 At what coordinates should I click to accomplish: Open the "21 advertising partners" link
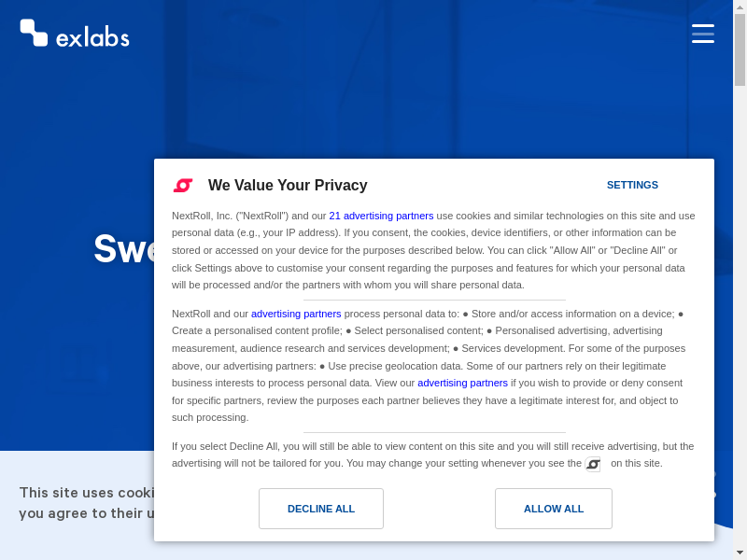tap(381, 216)
